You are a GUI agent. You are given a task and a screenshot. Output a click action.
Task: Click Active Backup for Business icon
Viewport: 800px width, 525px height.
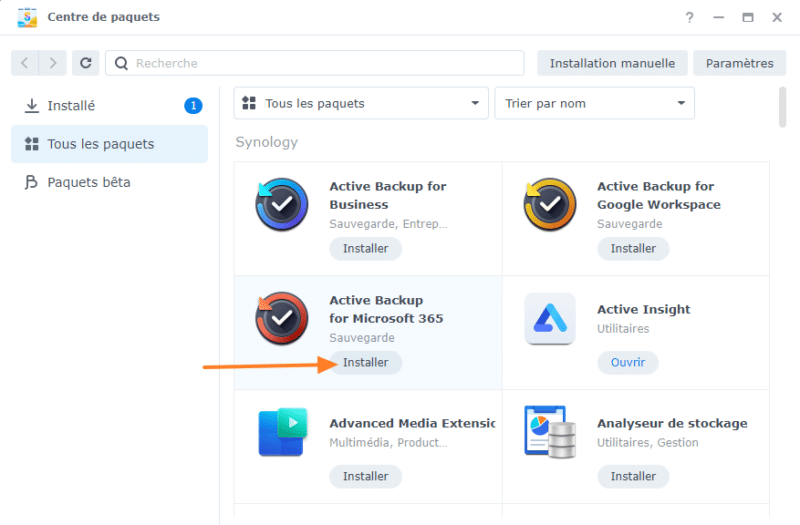[282, 205]
